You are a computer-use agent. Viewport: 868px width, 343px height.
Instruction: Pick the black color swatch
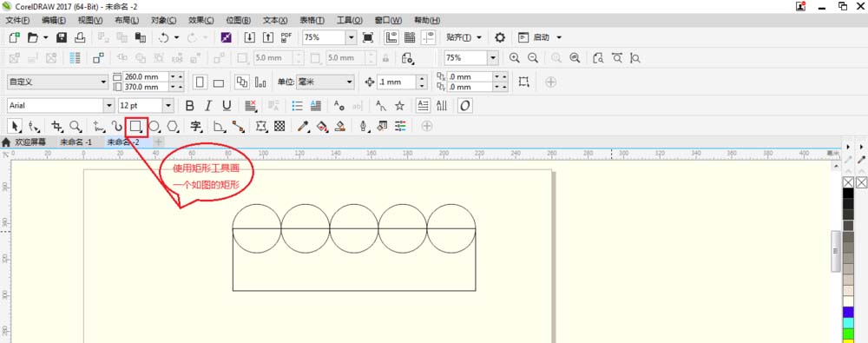(x=848, y=194)
